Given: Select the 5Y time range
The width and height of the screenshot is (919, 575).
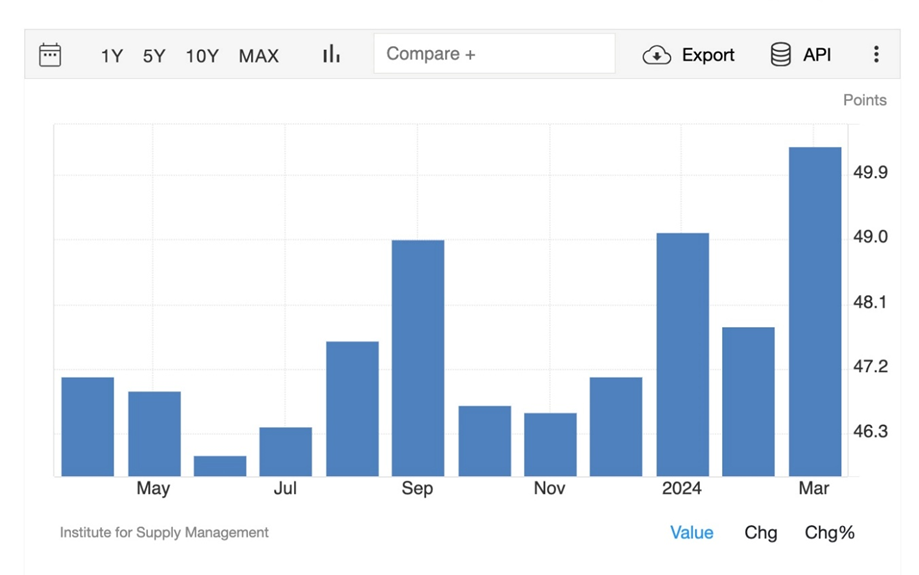Looking at the screenshot, I should (x=154, y=56).
